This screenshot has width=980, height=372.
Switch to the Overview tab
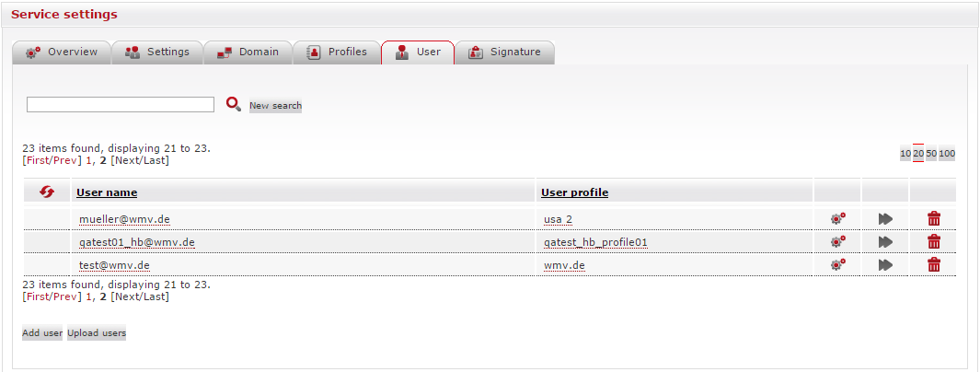coord(62,52)
